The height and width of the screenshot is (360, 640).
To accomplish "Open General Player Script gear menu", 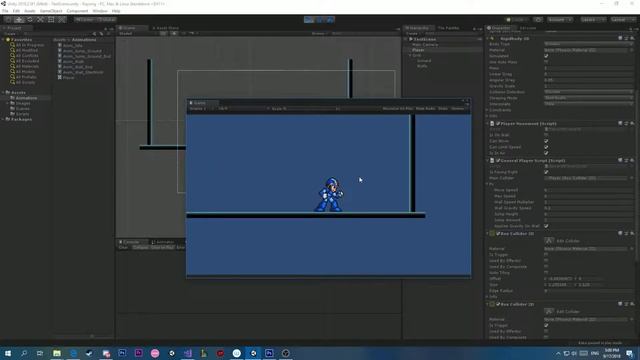I will click(x=632, y=160).
